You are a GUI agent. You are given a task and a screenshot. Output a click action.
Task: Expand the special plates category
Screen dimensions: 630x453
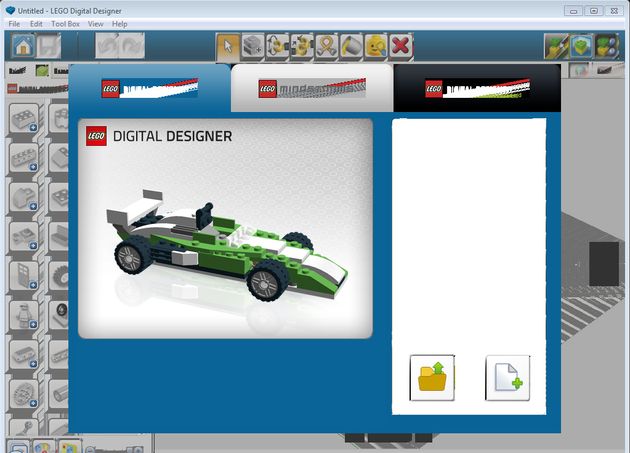[x=24, y=236]
